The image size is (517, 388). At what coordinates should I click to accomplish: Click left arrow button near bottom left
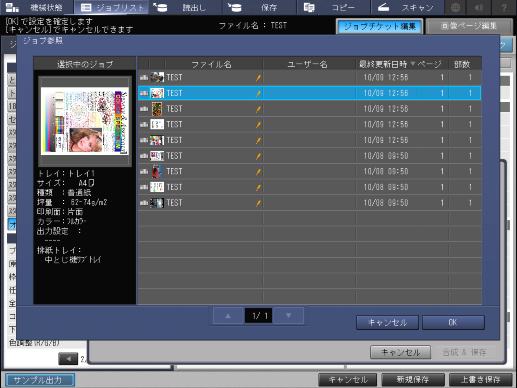[x=68, y=359]
